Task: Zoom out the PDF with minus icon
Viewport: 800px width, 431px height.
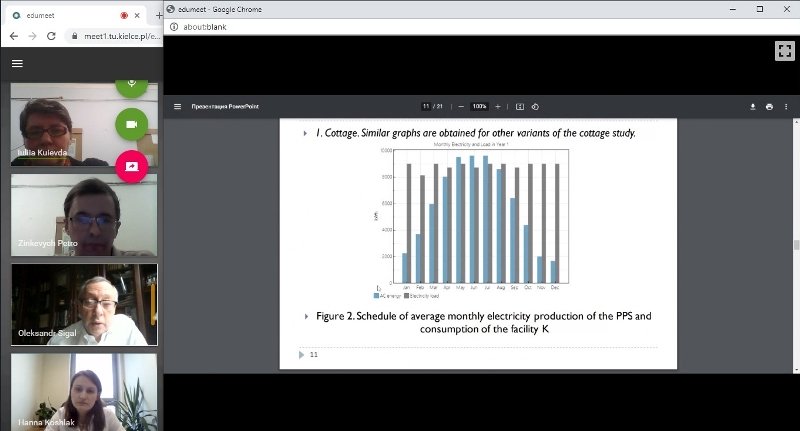Action: pyautogui.click(x=461, y=107)
